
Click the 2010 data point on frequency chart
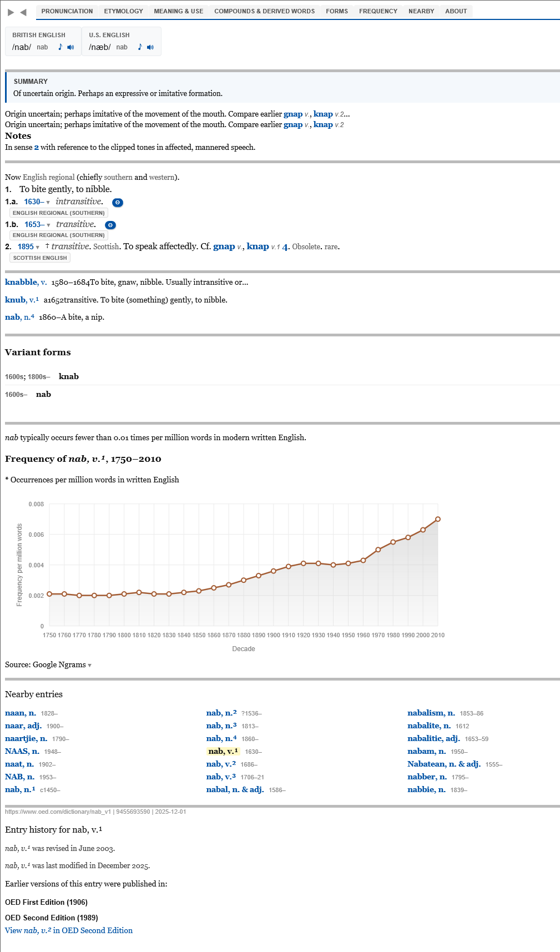[x=438, y=519]
